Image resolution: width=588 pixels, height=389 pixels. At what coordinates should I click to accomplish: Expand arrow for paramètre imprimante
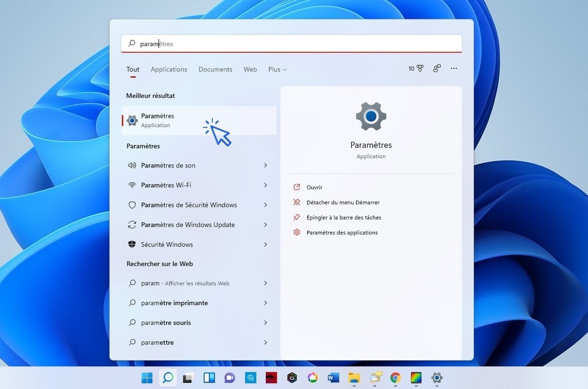pos(265,303)
